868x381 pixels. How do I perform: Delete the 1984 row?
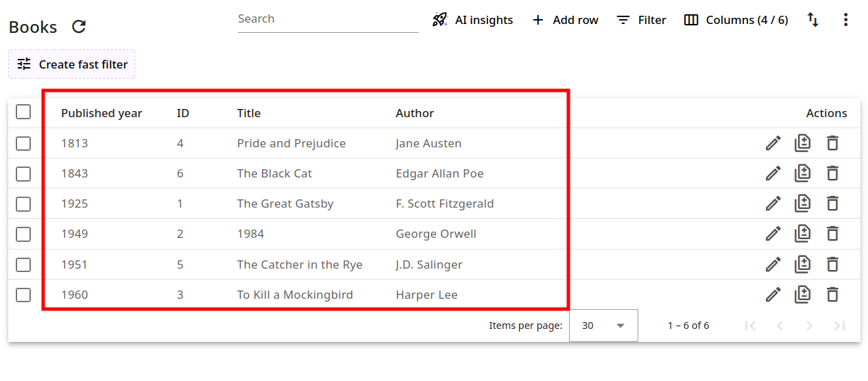pos(832,234)
